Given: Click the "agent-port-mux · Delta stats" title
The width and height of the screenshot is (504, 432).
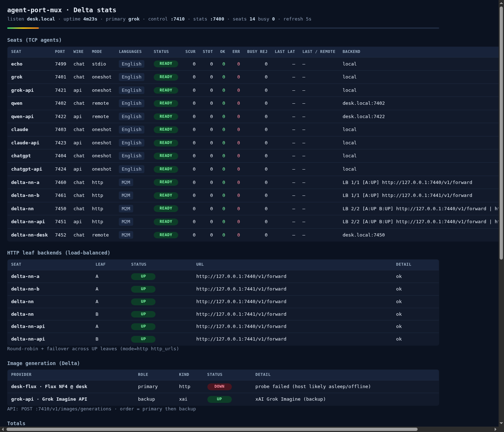Looking at the screenshot, I should (62, 10).
